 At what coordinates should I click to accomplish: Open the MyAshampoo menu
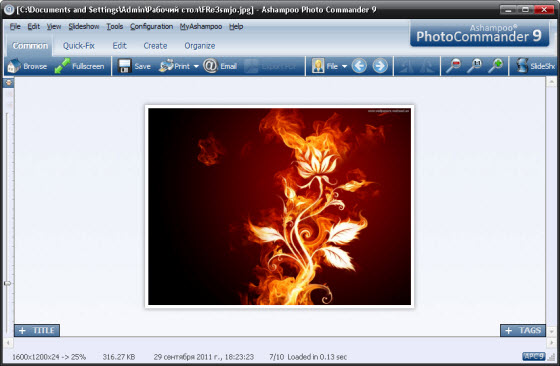pyautogui.click(x=201, y=26)
